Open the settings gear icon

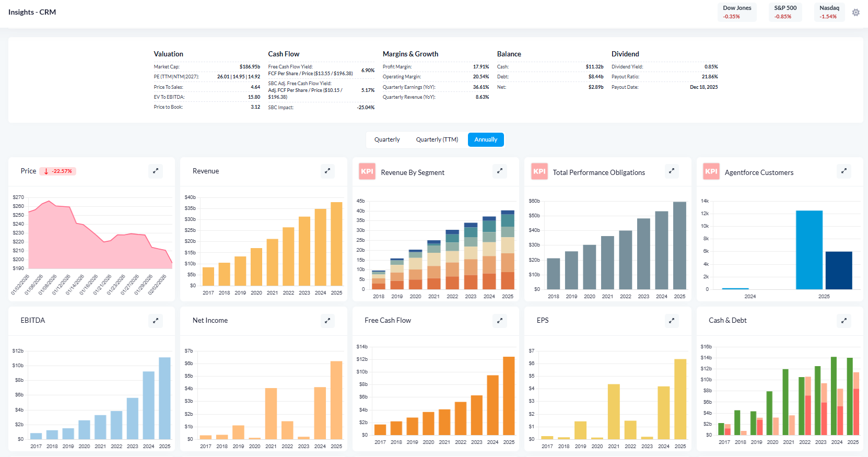855,13
